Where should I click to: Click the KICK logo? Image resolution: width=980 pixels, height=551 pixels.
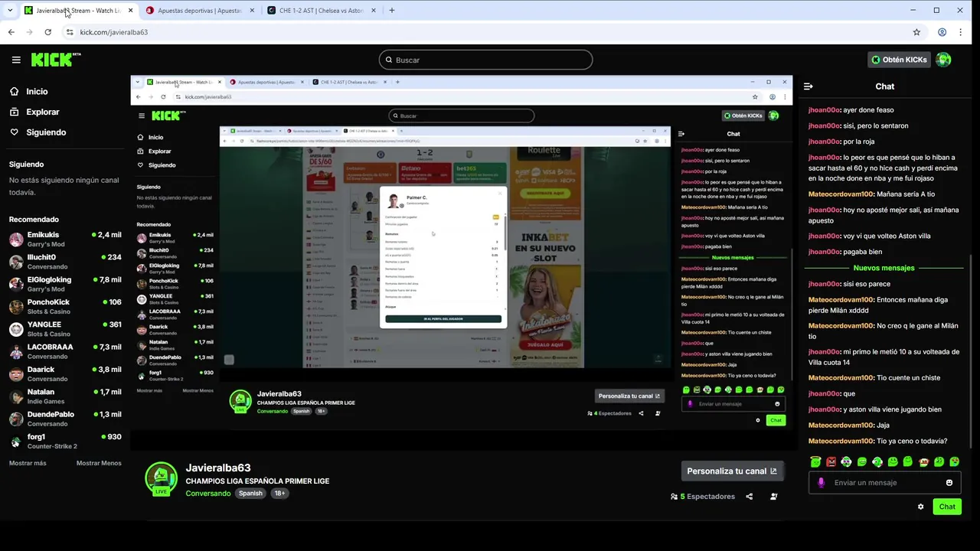tap(55, 60)
